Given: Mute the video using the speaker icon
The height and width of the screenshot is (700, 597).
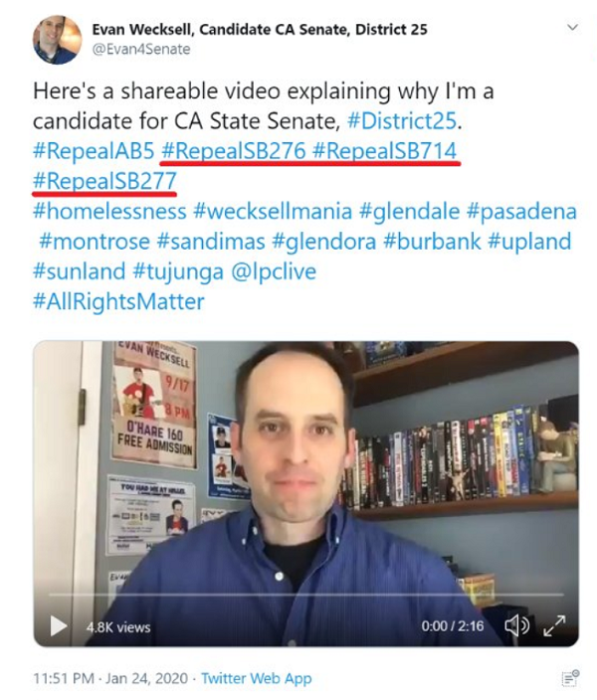Looking at the screenshot, I should tap(517, 625).
